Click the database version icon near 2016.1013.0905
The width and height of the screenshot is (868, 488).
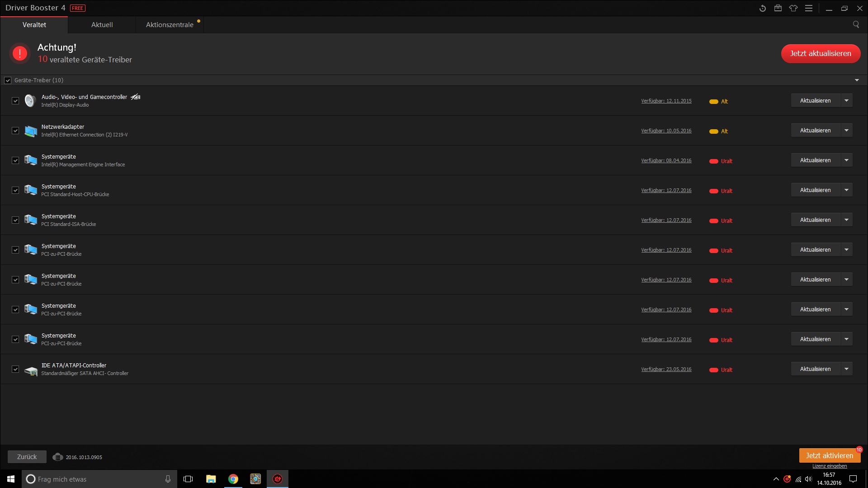pyautogui.click(x=57, y=457)
